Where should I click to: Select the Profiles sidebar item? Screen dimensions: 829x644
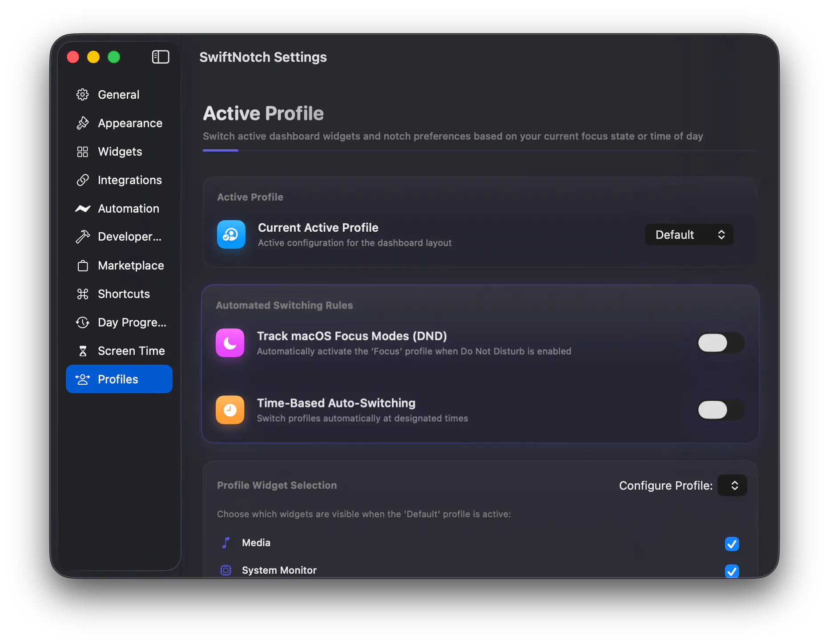(x=119, y=379)
